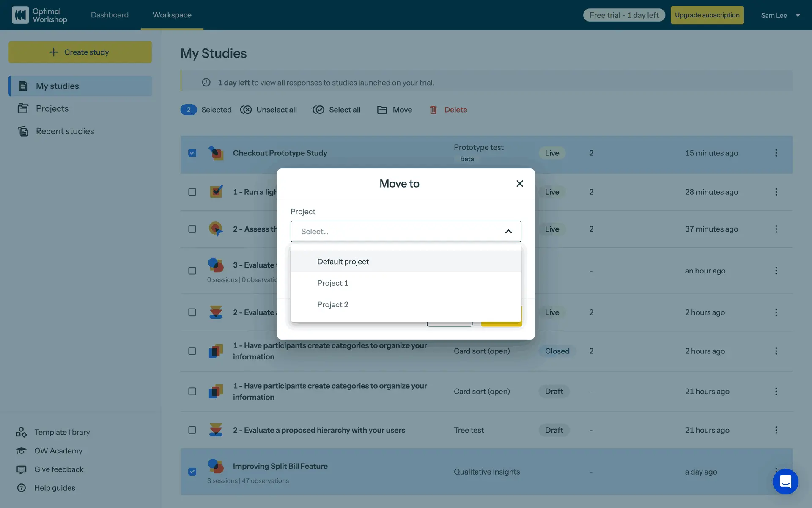
Task: Open the options menu for the Checkout Prototype Study
Action: (x=776, y=153)
